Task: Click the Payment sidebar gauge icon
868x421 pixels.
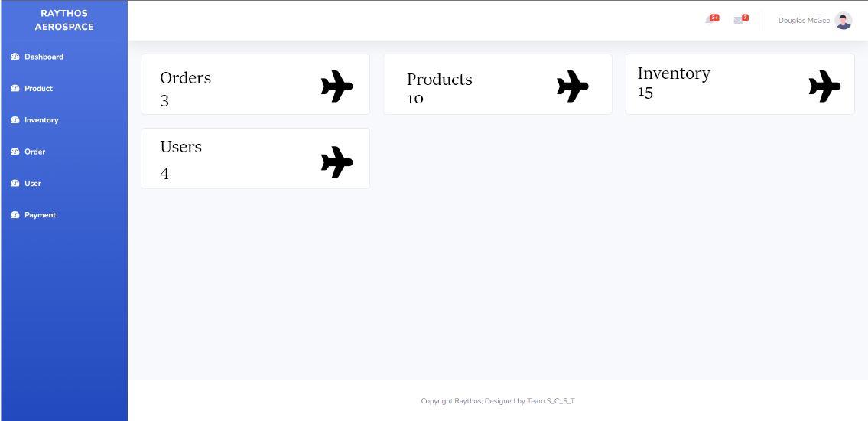Action: coord(15,215)
